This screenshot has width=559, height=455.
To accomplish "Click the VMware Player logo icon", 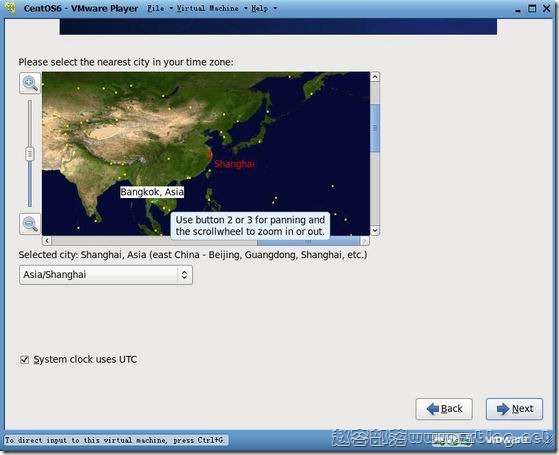I will 11,8.
